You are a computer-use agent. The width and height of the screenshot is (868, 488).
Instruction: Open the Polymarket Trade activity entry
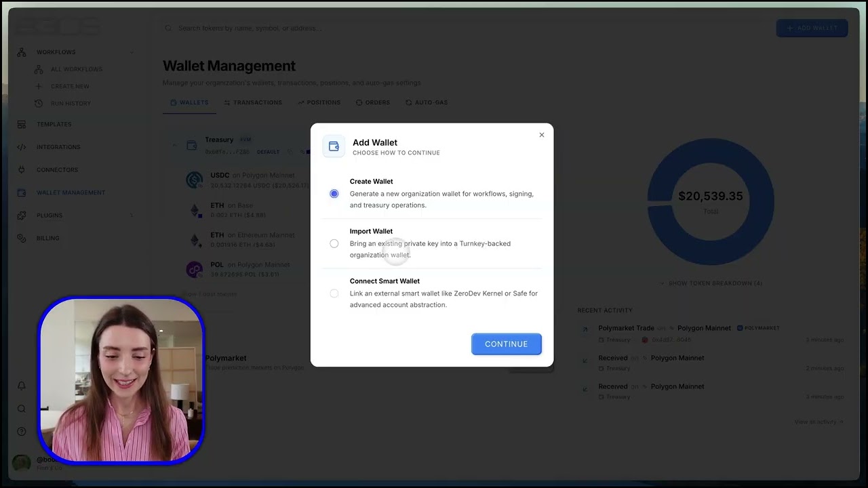pos(711,333)
